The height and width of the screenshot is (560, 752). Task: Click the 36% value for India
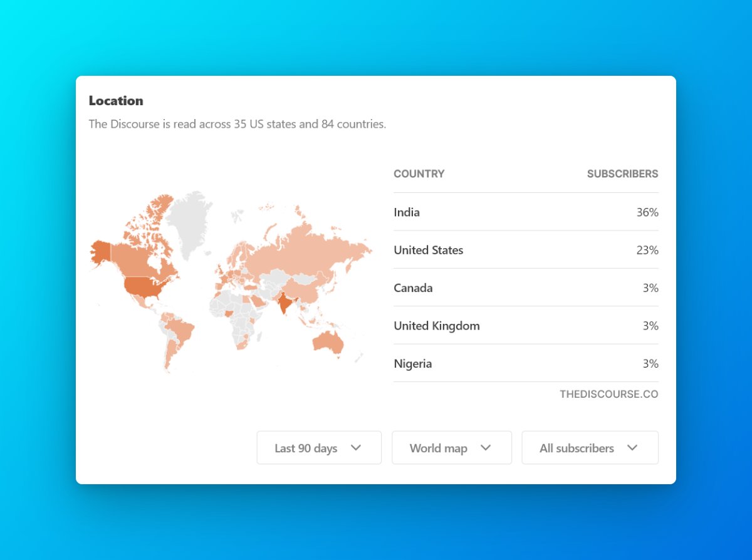pyautogui.click(x=647, y=212)
